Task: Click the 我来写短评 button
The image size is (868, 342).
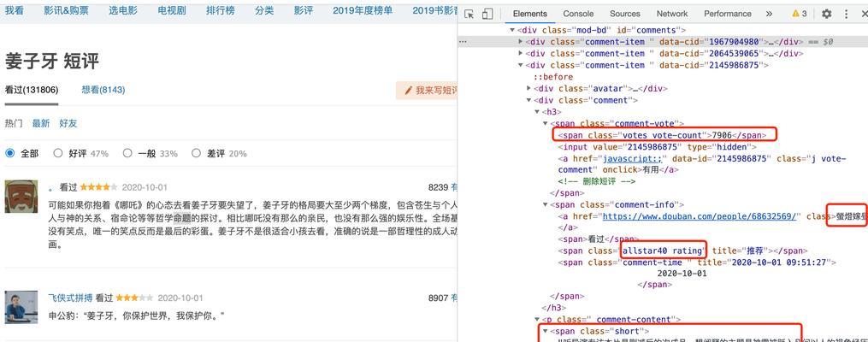Action: [x=427, y=91]
